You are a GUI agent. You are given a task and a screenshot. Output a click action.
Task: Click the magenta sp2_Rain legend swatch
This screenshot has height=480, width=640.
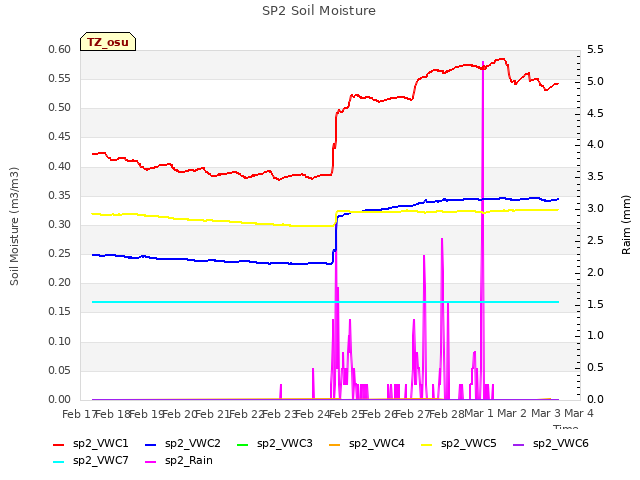point(151,462)
